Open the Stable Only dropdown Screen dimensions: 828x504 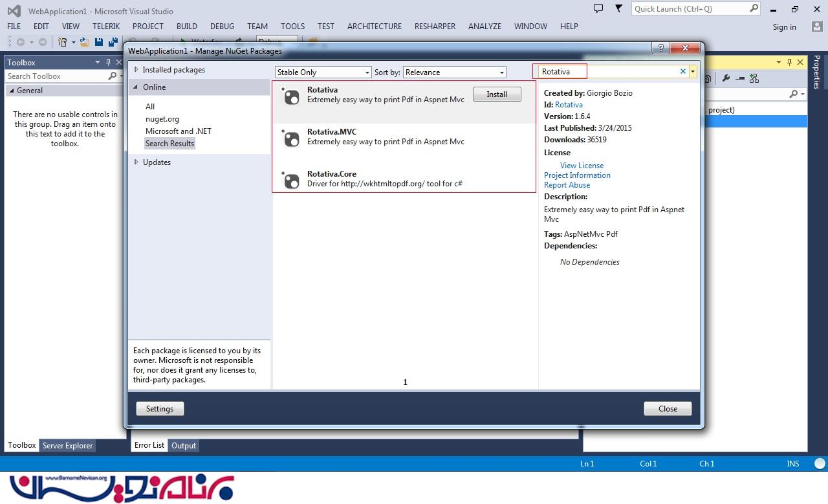click(323, 72)
